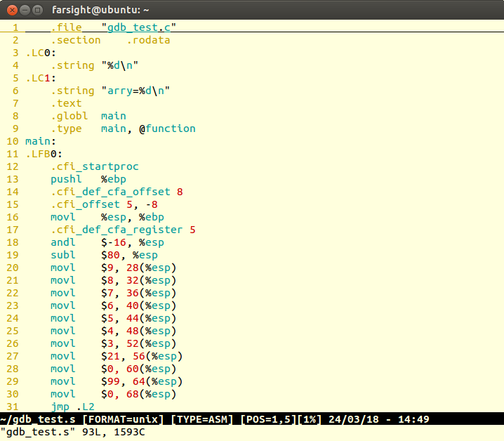Click $-16 operand on line 18

[x=114, y=242]
